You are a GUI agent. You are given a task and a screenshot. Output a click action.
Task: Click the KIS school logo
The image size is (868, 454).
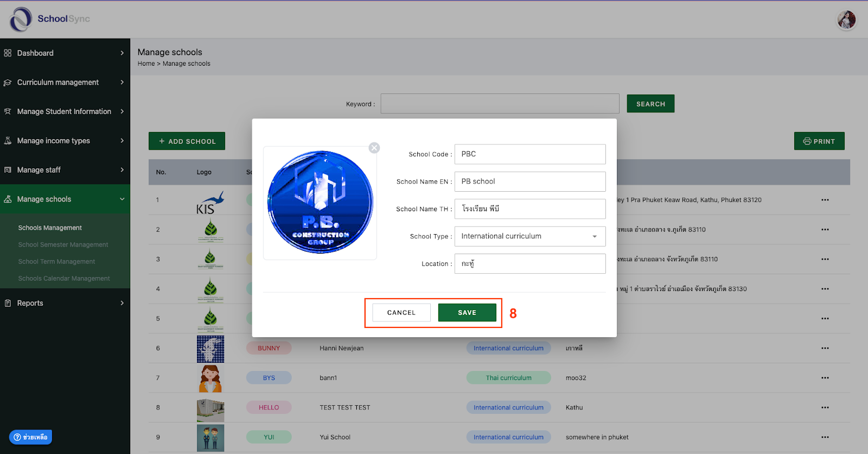click(x=210, y=202)
